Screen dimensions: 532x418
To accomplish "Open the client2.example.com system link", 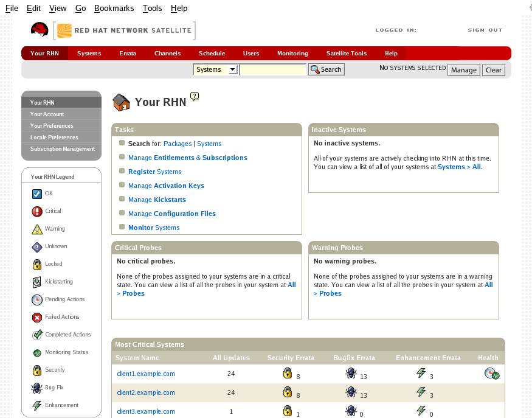I will [x=146, y=392].
